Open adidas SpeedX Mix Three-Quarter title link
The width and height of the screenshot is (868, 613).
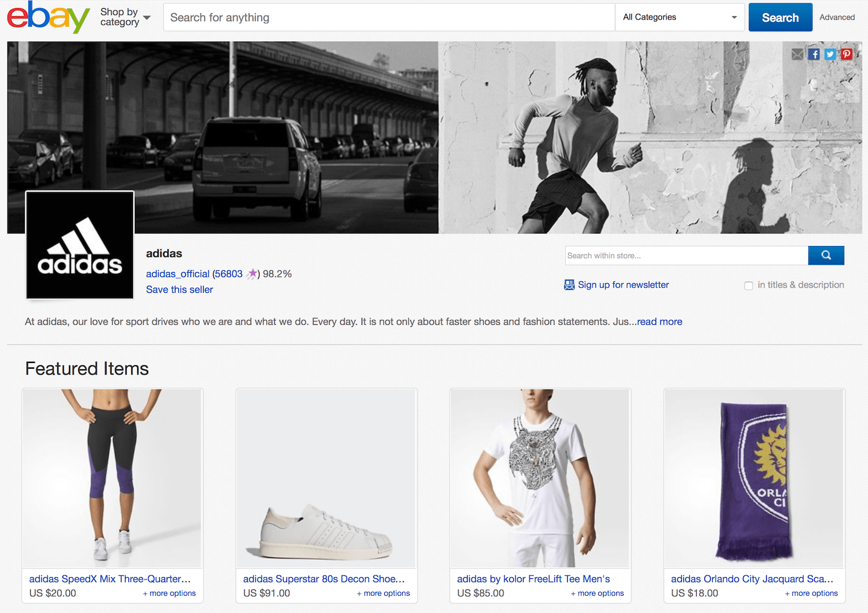click(x=110, y=579)
